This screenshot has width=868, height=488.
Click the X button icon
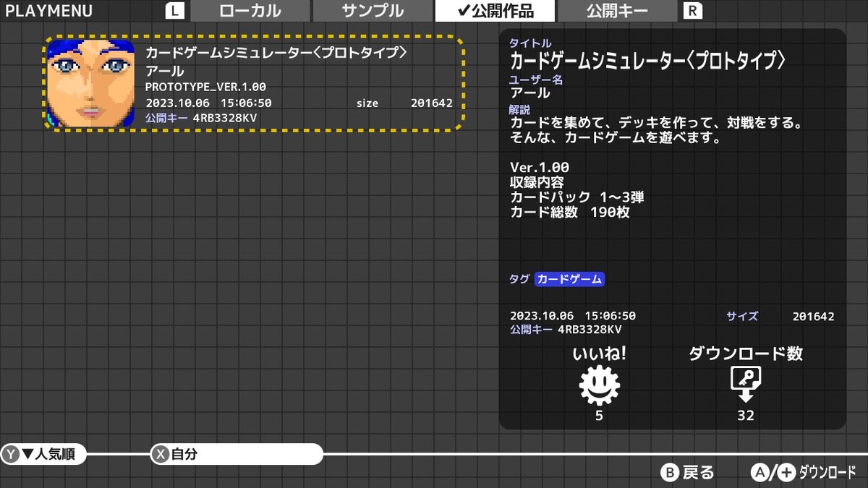pos(160,454)
